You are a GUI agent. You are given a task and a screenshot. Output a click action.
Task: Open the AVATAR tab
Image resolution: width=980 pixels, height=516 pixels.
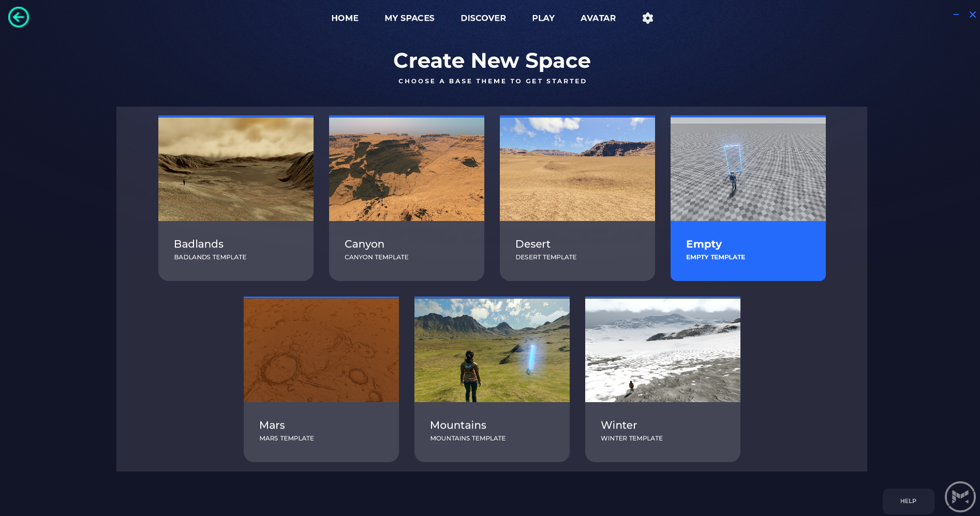click(x=598, y=18)
